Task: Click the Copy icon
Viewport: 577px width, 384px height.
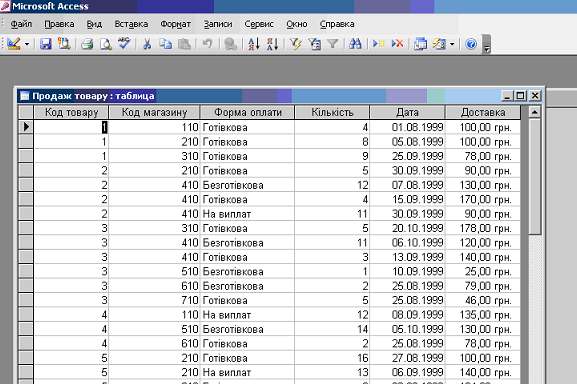Action: (166, 44)
